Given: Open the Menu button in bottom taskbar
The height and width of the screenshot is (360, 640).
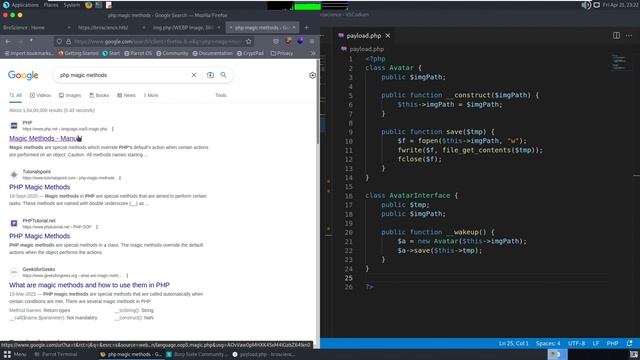Looking at the screenshot, I should (15, 354).
